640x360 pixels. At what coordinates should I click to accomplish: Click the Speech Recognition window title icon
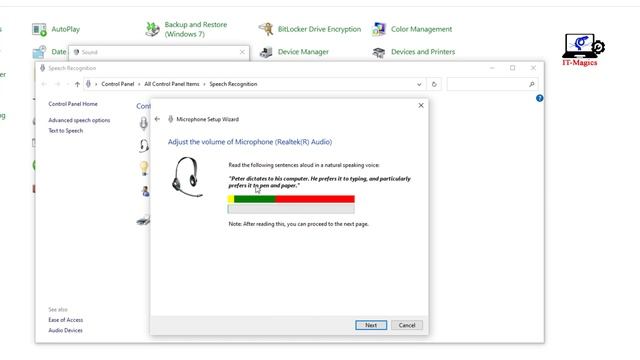pos(42,68)
